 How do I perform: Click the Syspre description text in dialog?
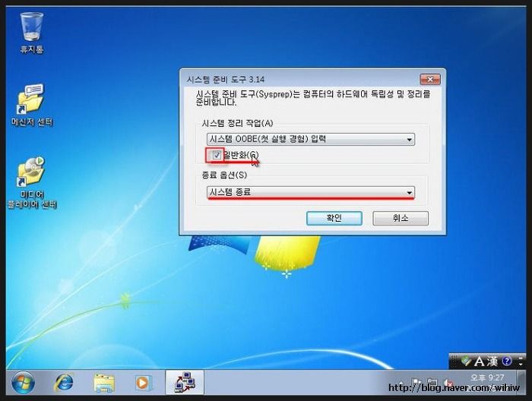(313, 98)
